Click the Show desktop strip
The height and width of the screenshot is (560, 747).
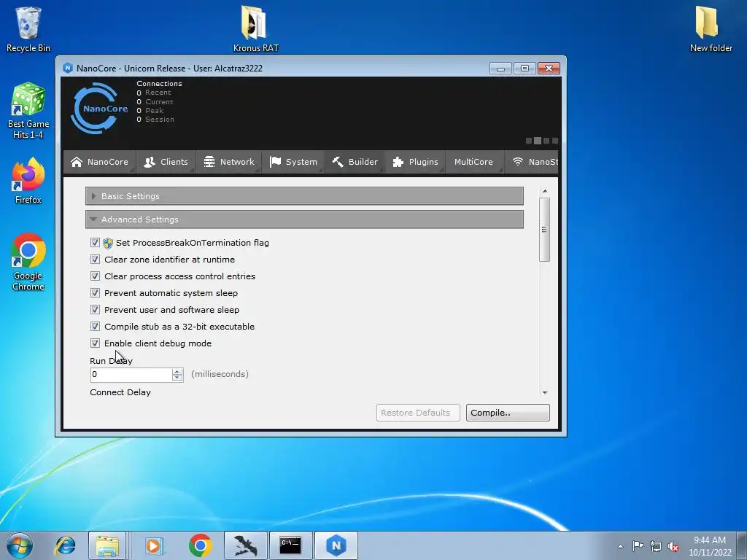click(x=742, y=545)
